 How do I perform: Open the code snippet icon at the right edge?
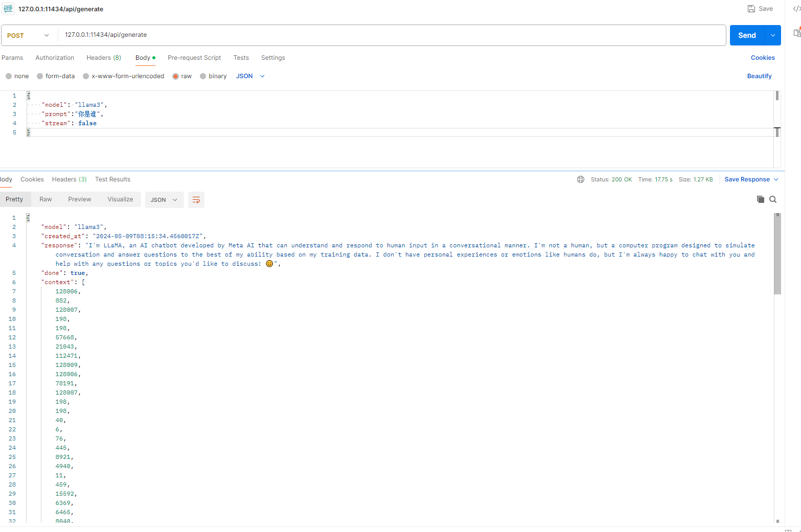796,9
